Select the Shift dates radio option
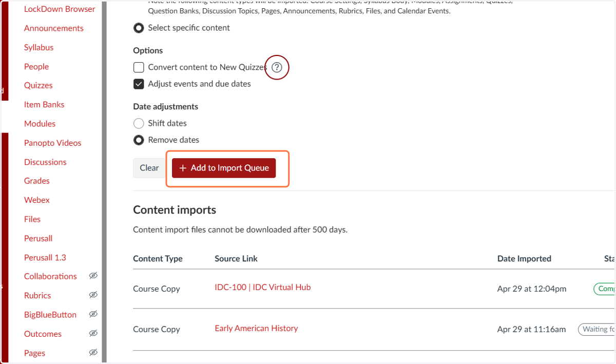This screenshot has width=616, height=364. click(139, 123)
